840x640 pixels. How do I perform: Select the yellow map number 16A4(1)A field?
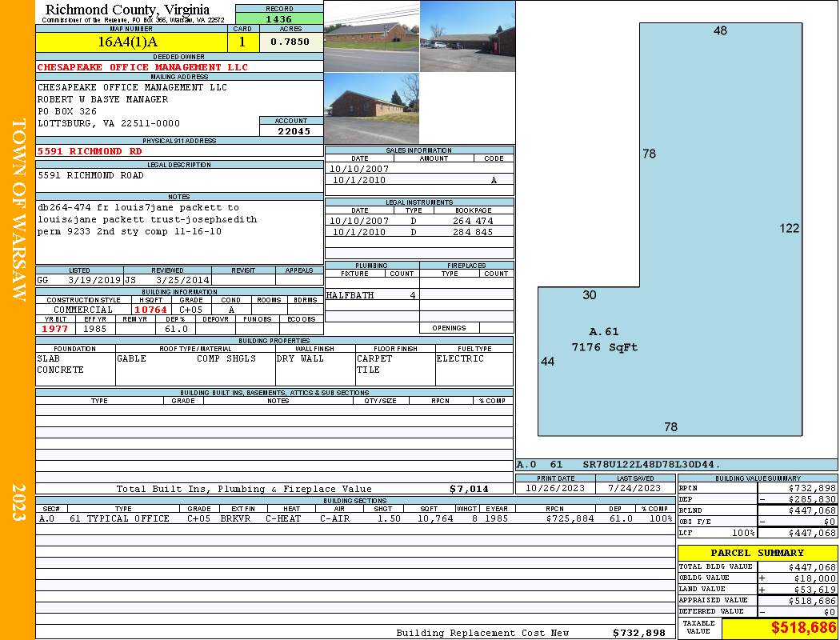[132, 42]
